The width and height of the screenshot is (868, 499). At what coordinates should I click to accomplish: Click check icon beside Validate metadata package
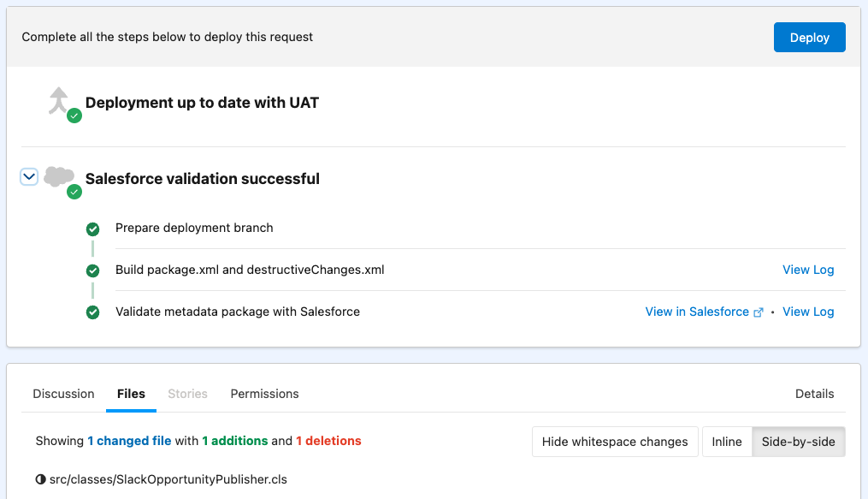pyautogui.click(x=92, y=312)
